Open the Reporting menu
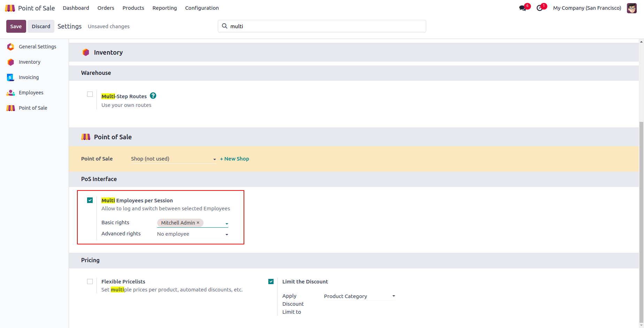The height and width of the screenshot is (328, 644). (165, 8)
